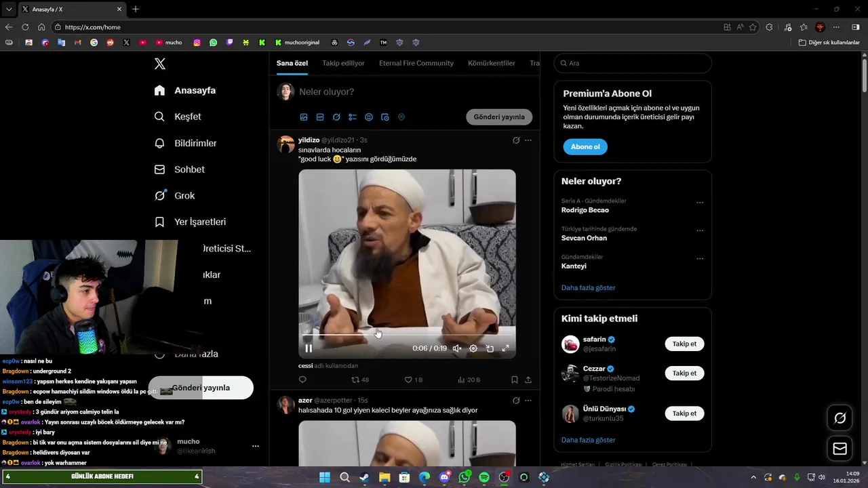This screenshot has height=488, width=868.
Task: Unmute the video volume icon
Action: (457, 348)
